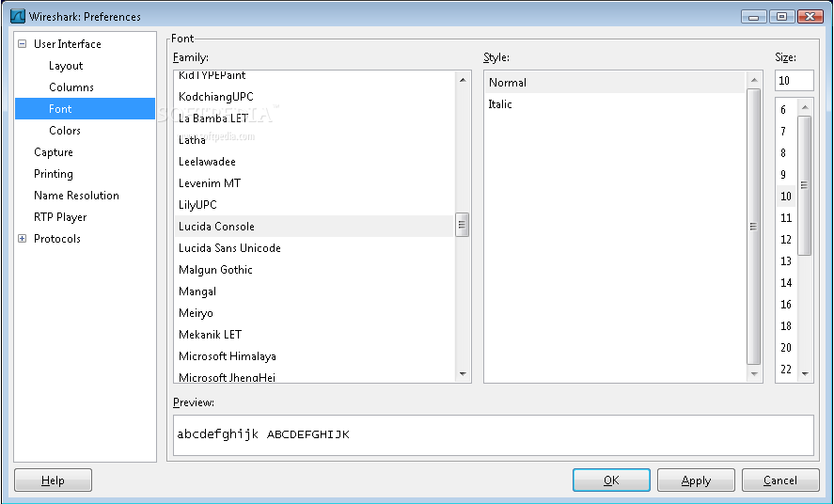Click the Size list scrollbar thumb

tap(805, 185)
